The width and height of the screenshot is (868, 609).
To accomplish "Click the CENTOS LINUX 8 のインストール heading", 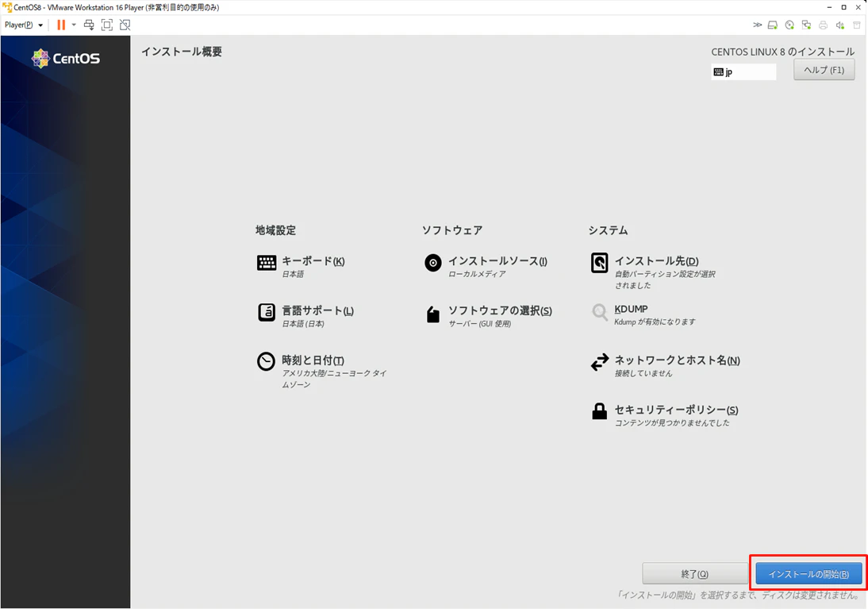I will coord(783,52).
